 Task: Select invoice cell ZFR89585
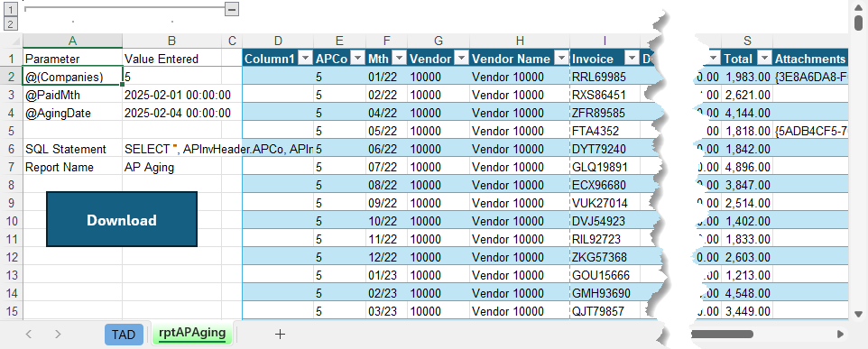click(605, 113)
